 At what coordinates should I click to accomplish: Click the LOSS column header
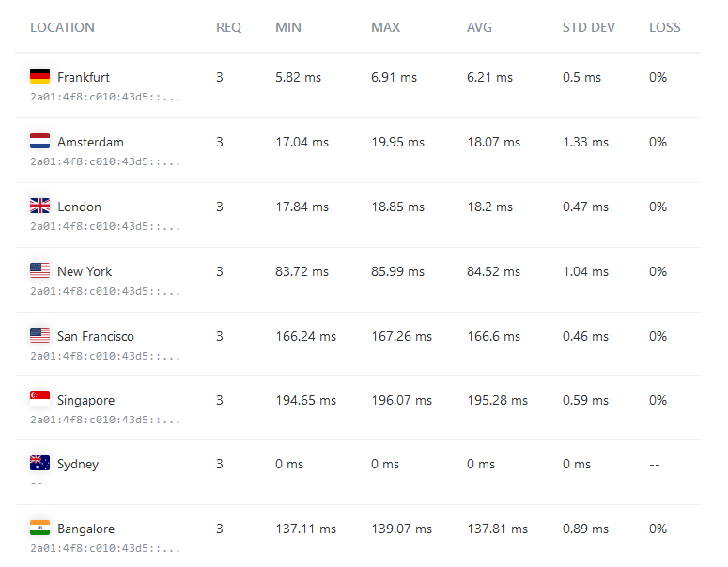pos(665,27)
